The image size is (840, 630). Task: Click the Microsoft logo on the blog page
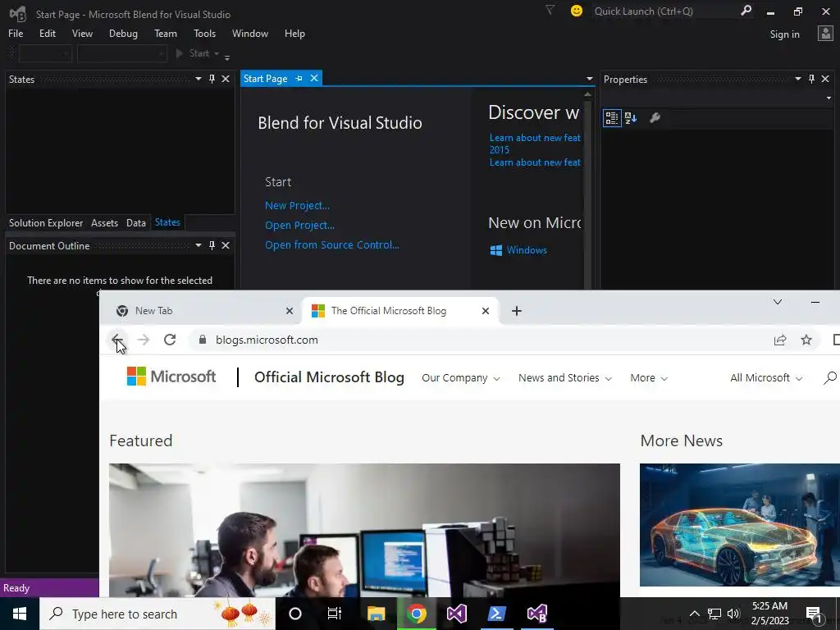click(171, 377)
